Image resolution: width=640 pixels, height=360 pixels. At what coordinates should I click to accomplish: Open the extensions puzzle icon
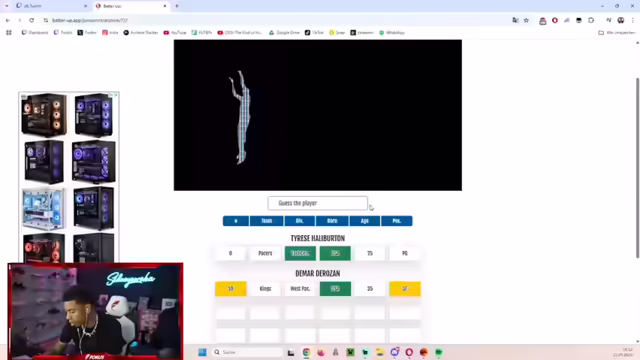591,20
